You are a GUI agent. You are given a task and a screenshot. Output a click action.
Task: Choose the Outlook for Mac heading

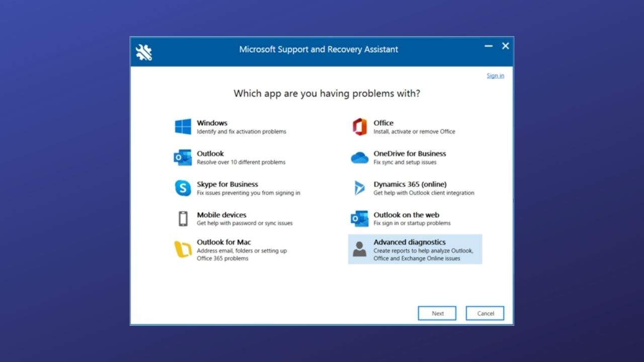[224, 242]
